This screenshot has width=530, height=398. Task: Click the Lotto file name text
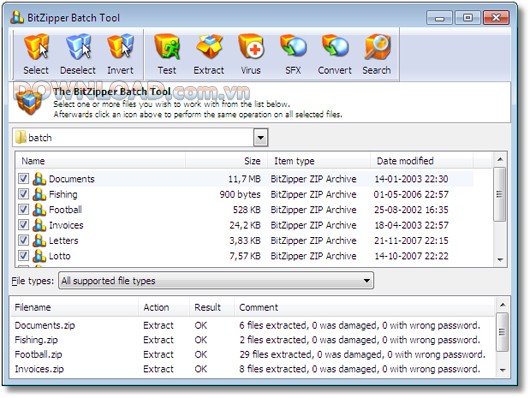click(x=60, y=256)
